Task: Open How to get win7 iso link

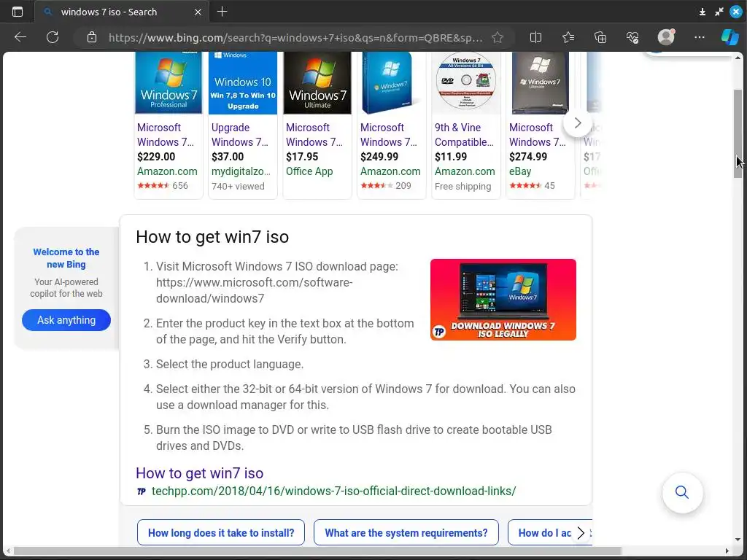Action: pyautogui.click(x=200, y=472)
